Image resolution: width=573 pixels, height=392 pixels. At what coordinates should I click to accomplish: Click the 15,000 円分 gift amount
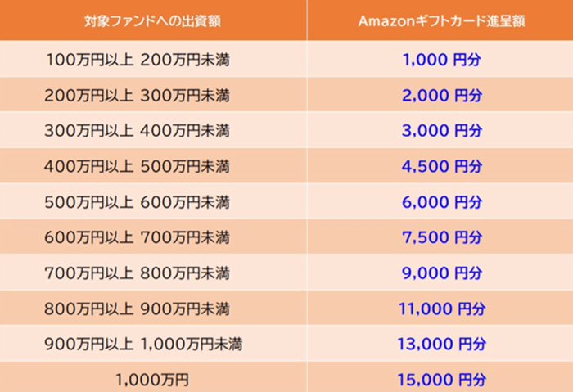(442, 380)
